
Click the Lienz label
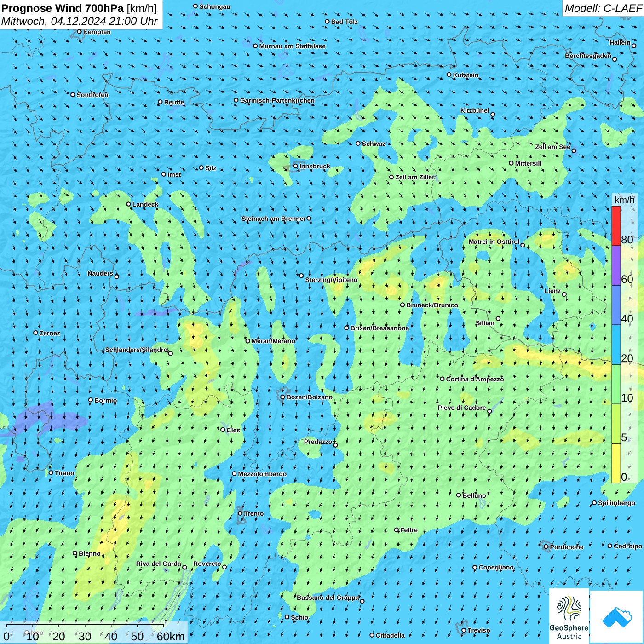tap(552, 291)
